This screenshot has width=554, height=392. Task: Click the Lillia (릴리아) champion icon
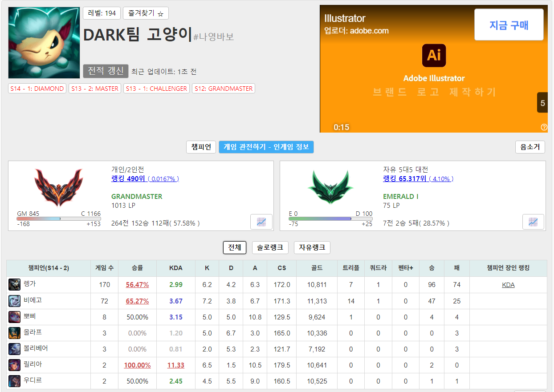[15, 365]
